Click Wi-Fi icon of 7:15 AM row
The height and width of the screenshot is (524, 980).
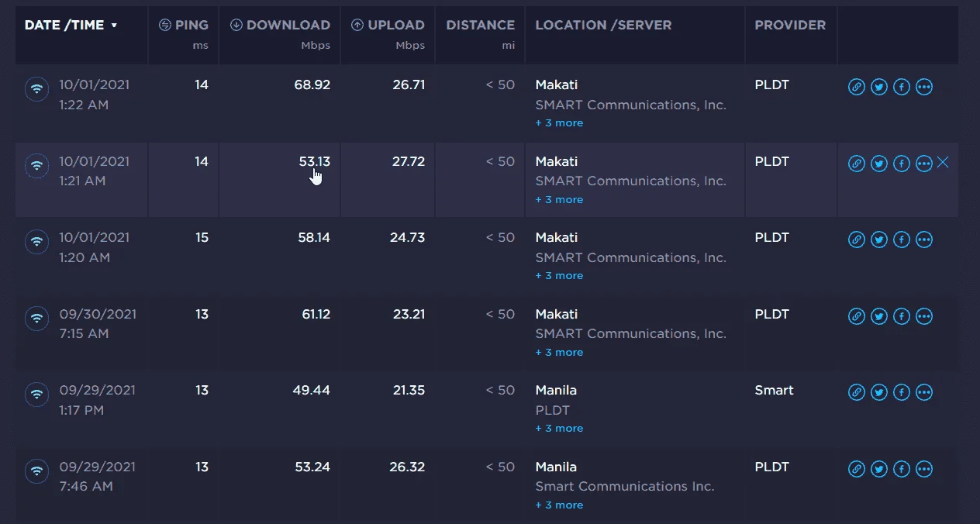pos(36,319)
